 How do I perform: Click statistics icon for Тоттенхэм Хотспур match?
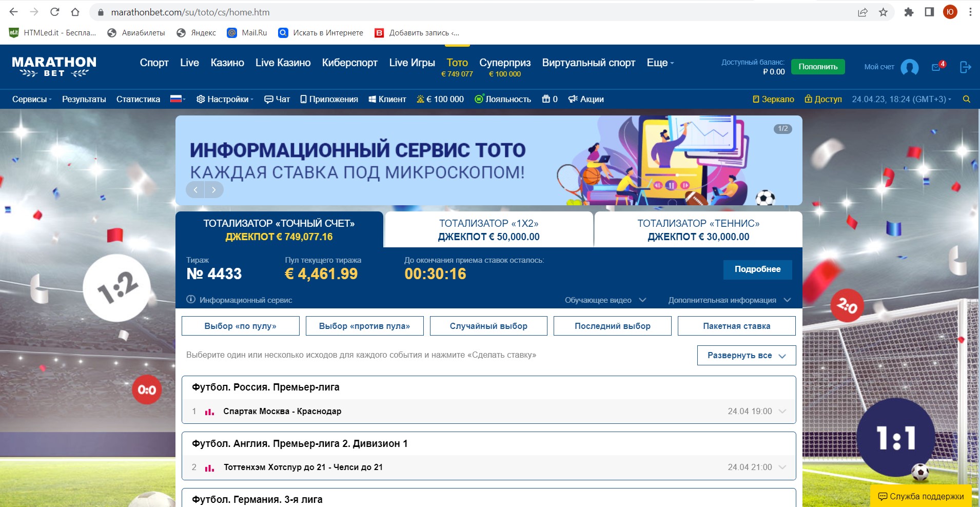(209, 467)
